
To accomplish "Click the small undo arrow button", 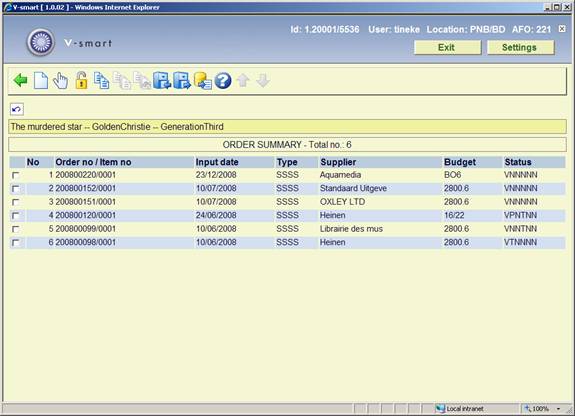I will click(x=17, y=109).
